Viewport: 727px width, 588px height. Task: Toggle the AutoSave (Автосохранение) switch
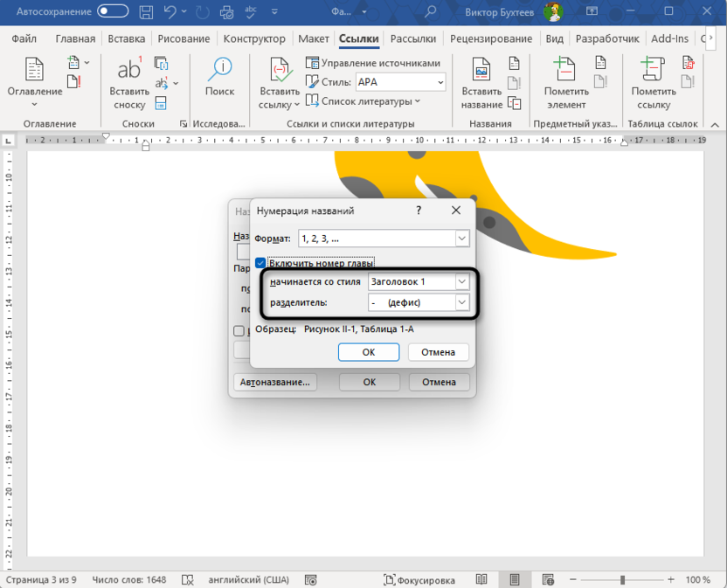[x=113, y=12]
